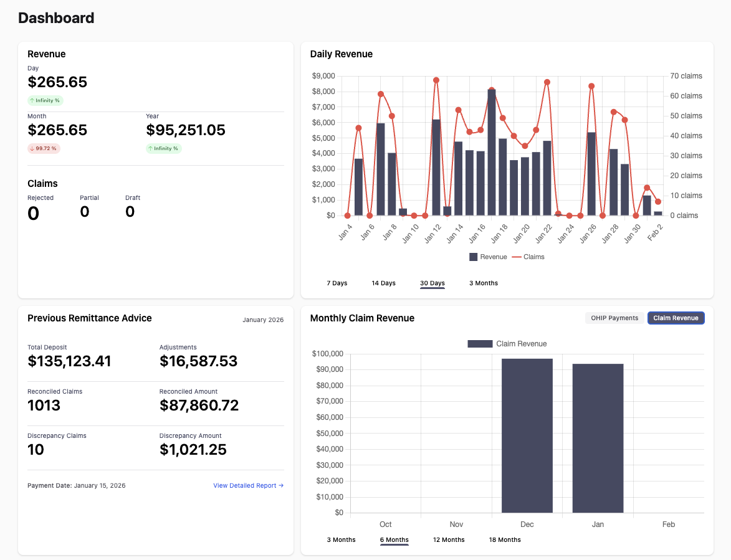
Task: Click the tall Jan 12 claims peak point
Action: pyautogui.click(x=435, y=80)
